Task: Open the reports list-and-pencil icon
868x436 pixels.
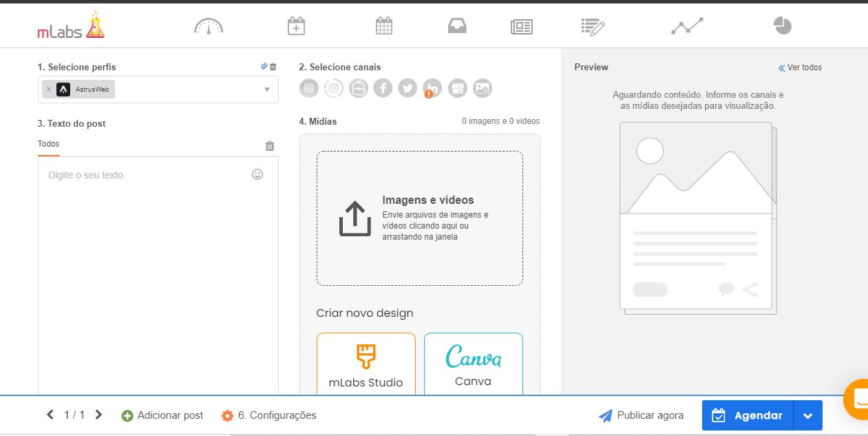Action: pyautogui.click(x=592, y=26)
